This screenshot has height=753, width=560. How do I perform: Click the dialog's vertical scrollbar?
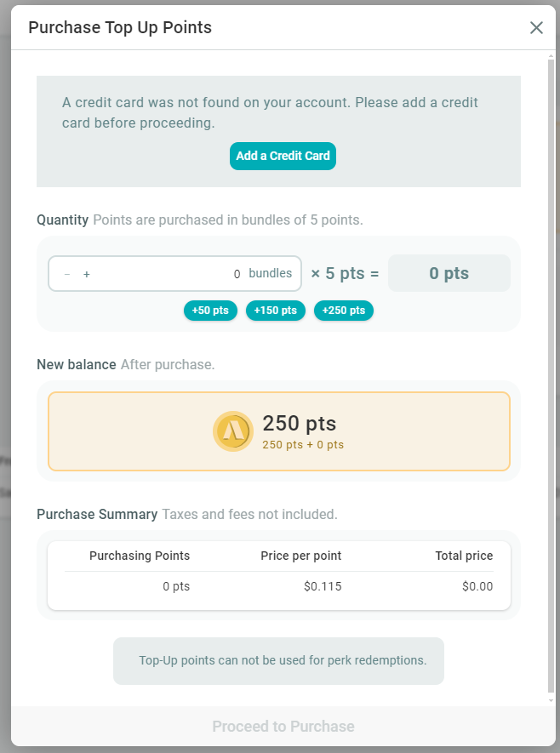pyautogui.click(x=552, y=374)
